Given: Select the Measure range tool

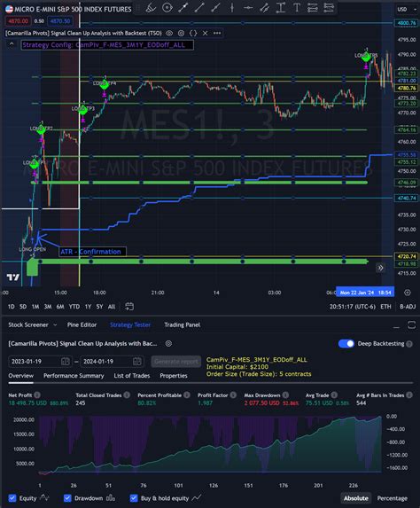Looking at the screenshot, I should pyautogui.click(x=280, y=7).
